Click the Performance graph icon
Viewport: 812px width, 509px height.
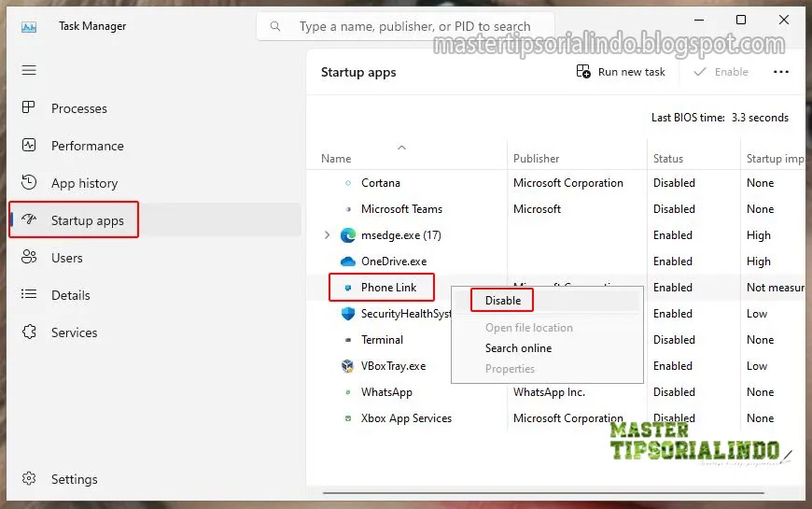(29, 145)
